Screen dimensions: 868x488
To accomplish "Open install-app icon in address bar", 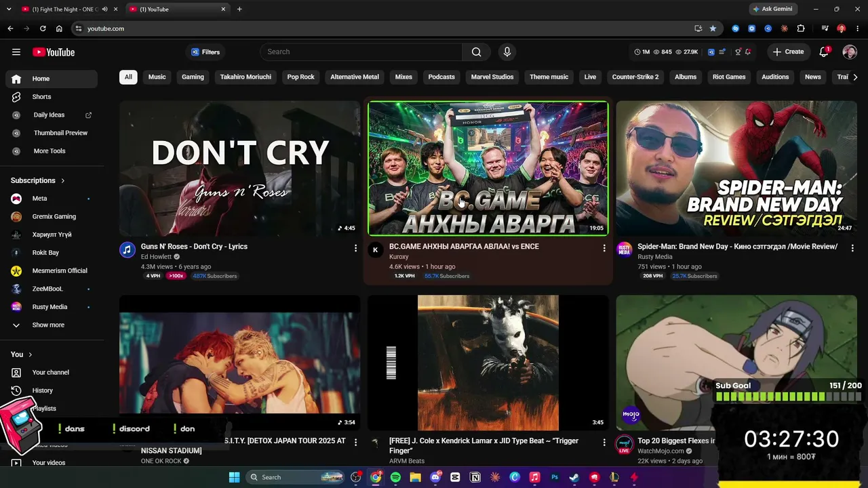I will pyautogui.click(x=698, y=28).
